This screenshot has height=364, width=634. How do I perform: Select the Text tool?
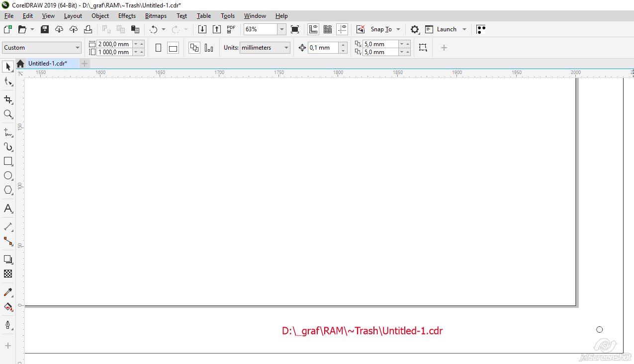pos(8,209)
